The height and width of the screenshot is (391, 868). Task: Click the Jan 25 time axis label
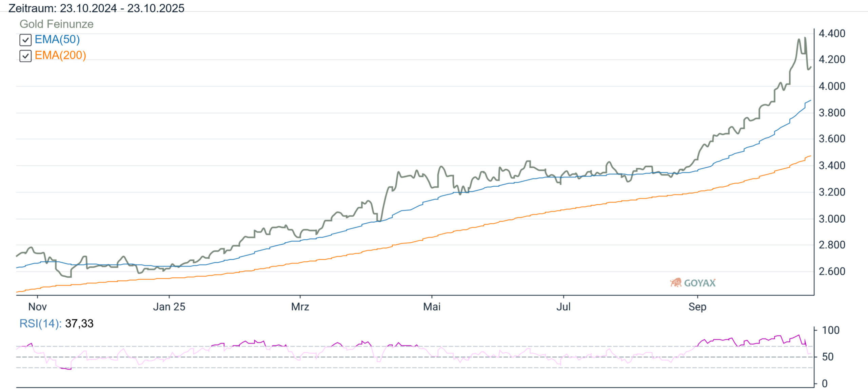click(169, 307)
